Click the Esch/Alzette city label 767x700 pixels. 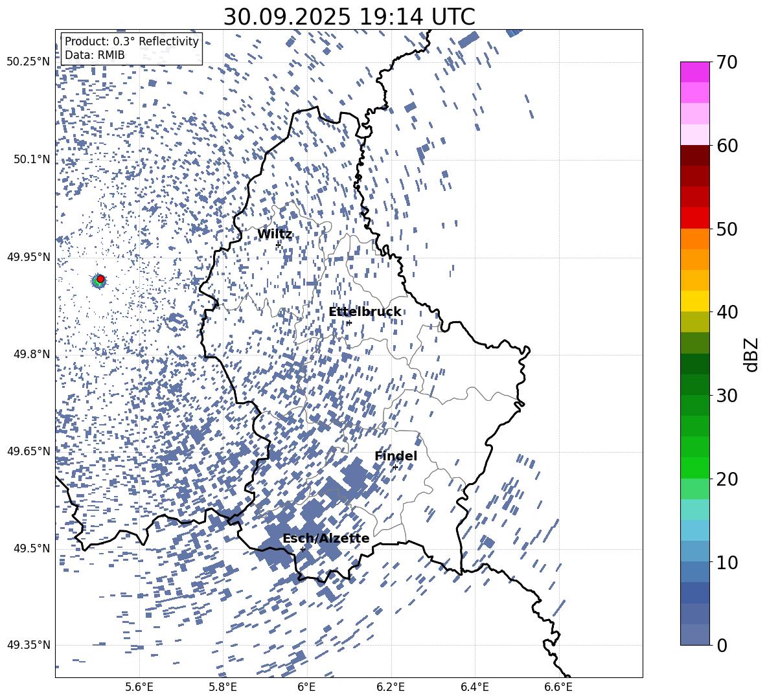326,539
